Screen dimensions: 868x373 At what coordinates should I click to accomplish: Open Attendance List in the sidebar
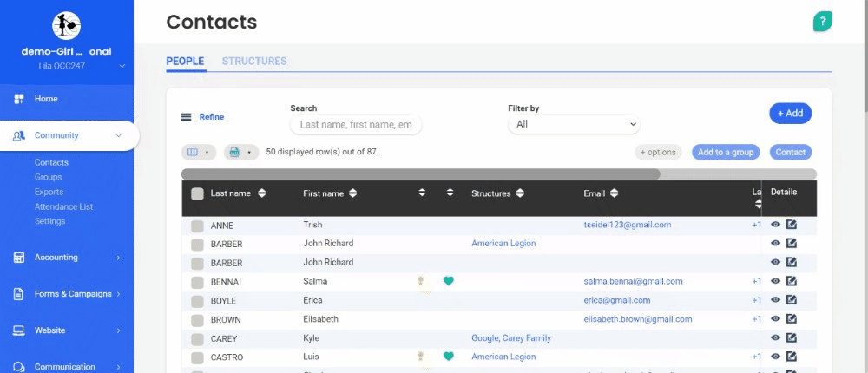tap(63, 206)
